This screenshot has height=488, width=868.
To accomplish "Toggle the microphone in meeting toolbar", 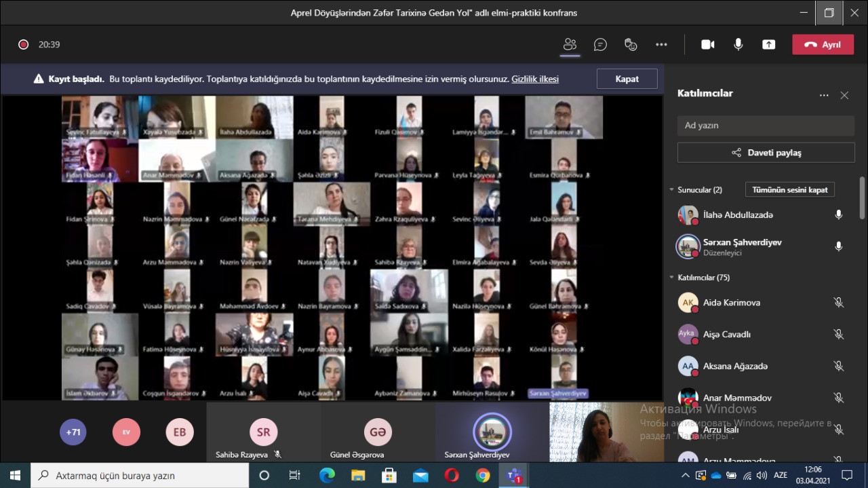I will coord(738,45).
